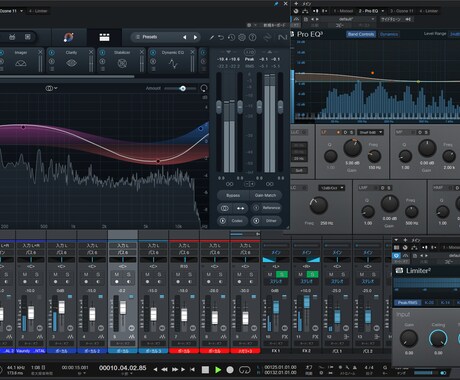Select the Dynamic EQ module waveform icon
460x380 pixels.
coord(173,63)
